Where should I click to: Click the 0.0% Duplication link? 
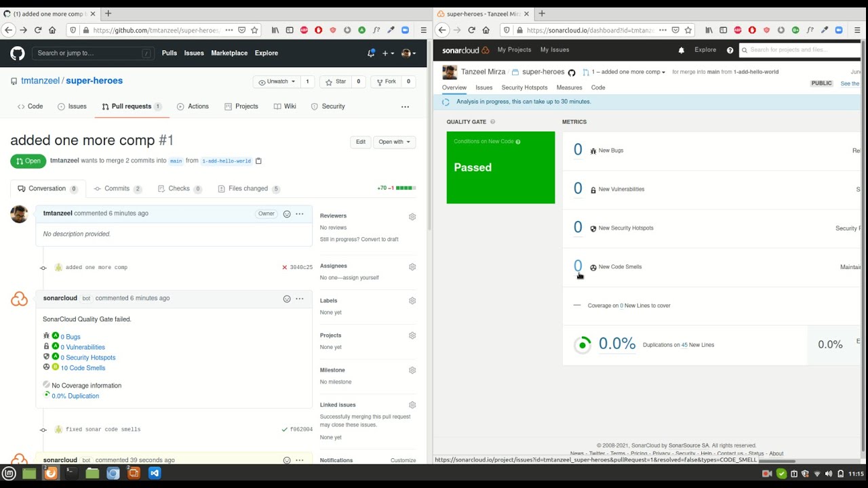[x=75, y=396]
